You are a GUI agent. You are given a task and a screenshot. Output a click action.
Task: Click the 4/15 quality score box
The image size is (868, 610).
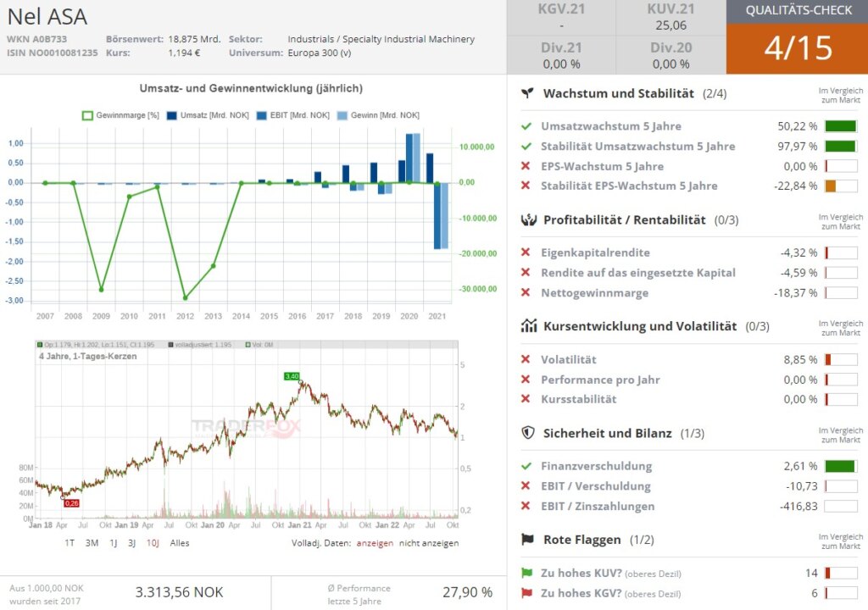[797, 48]
